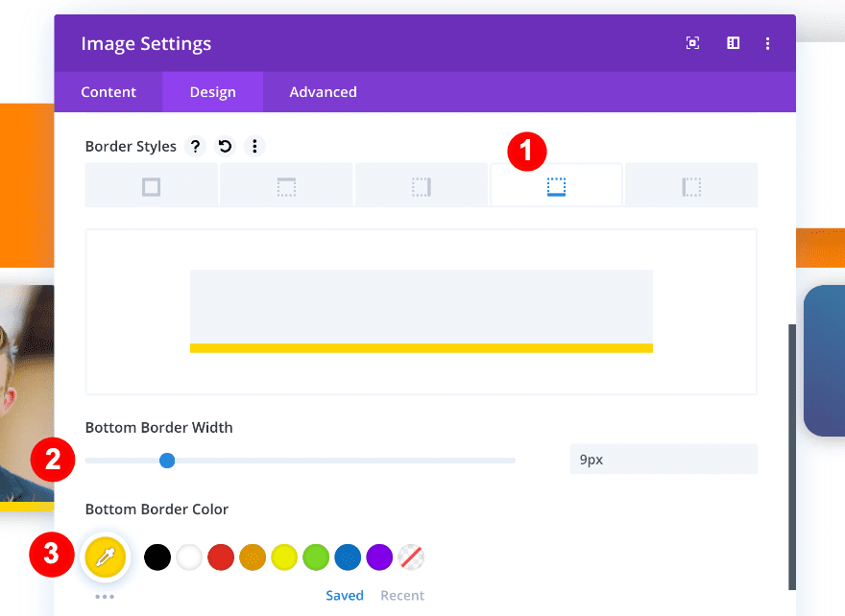Open the Border Styles three-dot options icon
The width and height of the screenshot is (845, 616).
coord(254,146)
